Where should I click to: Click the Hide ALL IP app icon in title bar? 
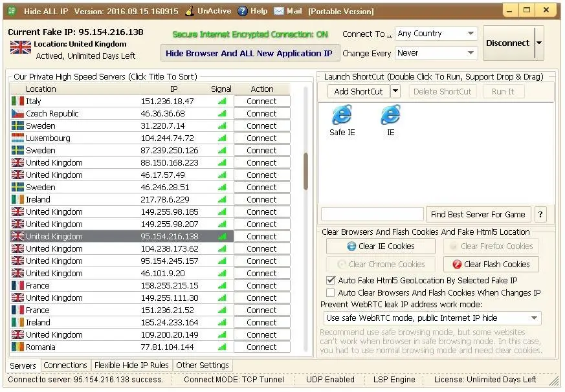tap(12, 11)
